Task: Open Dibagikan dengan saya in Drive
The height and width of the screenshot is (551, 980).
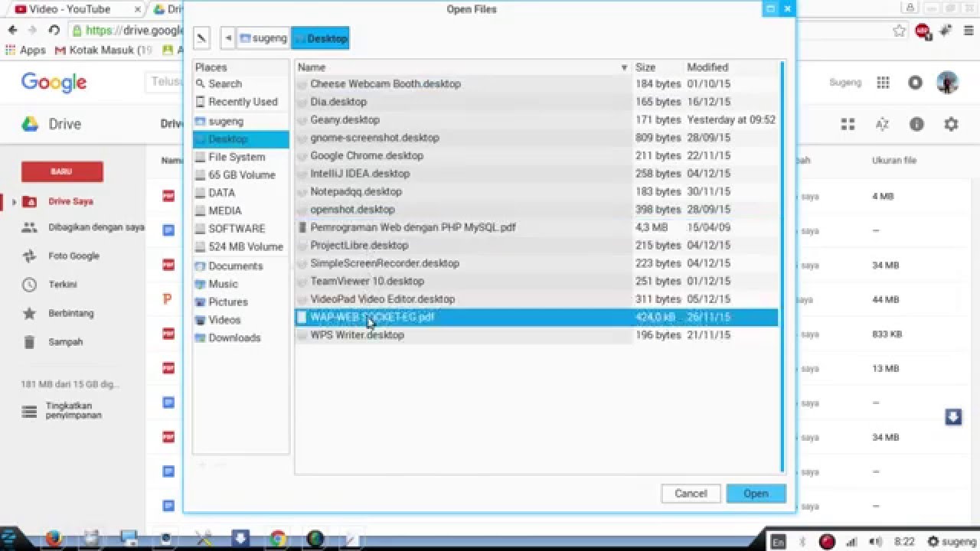Action: (x=96, y=227)
